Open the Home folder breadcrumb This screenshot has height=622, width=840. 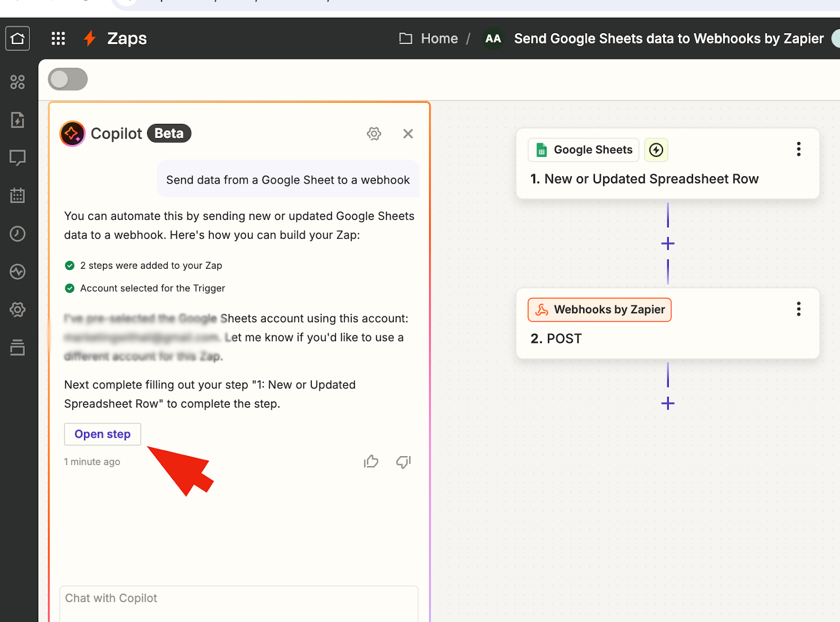439,38
